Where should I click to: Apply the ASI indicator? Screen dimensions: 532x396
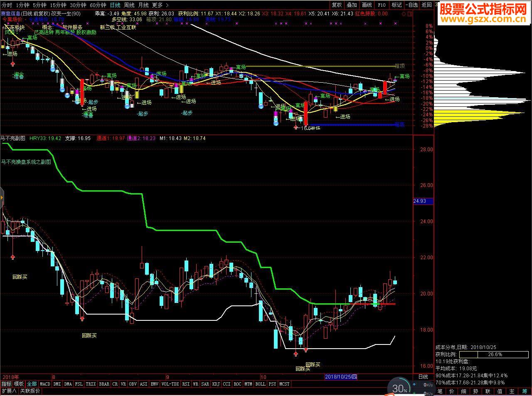144,384
